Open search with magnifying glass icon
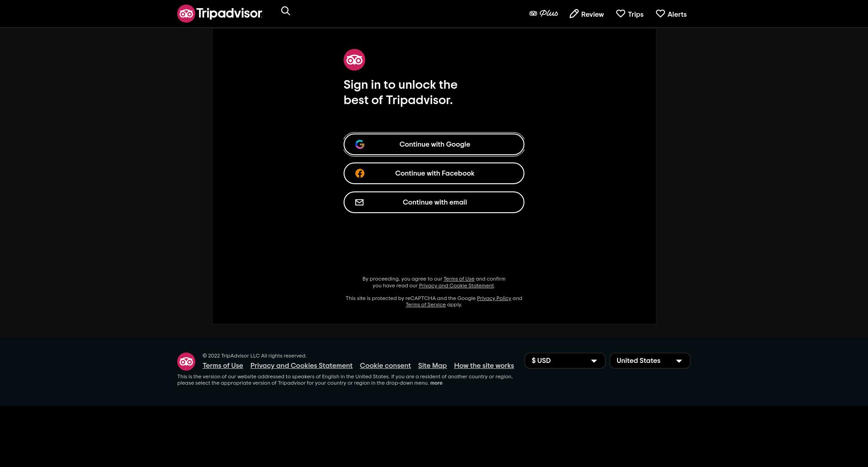Viewport: 868px width, 467px height. pos(286,11)
